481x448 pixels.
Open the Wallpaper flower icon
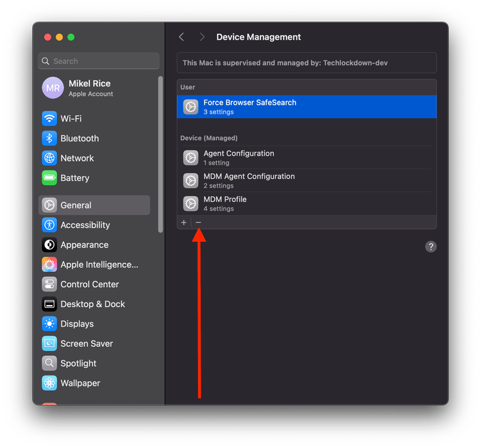click(x=49, y=383)
